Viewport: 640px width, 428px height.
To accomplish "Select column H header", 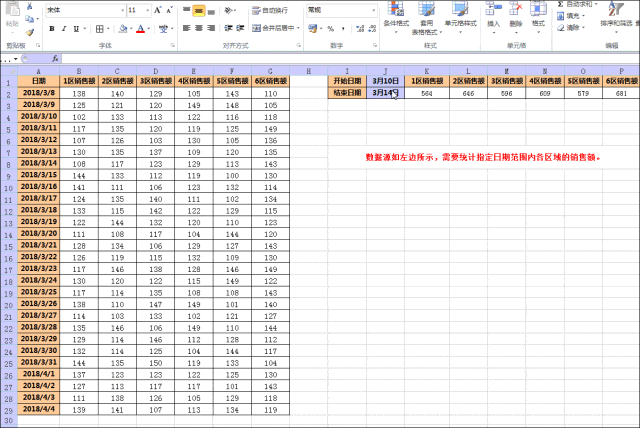I will click(x=309, y=71).
